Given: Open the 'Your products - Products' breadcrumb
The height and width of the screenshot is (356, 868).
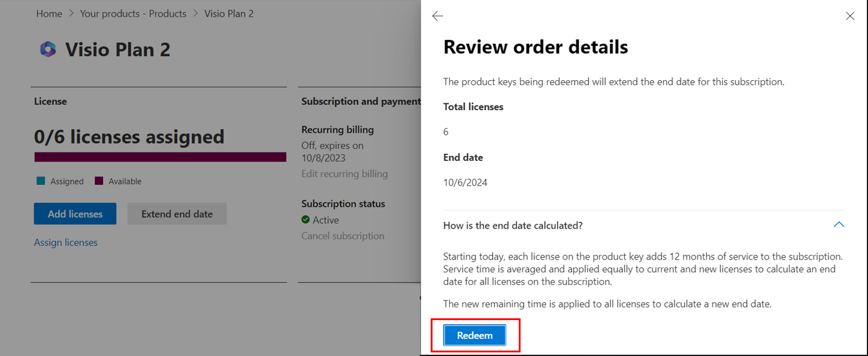Looking at the screenshot, I should point(133,13).
